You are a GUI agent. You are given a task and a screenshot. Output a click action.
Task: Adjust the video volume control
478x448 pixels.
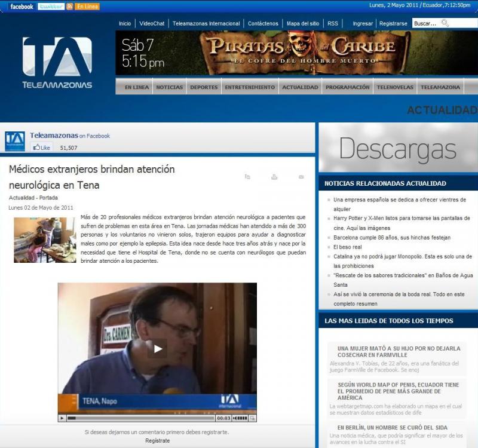pos(240,418)
